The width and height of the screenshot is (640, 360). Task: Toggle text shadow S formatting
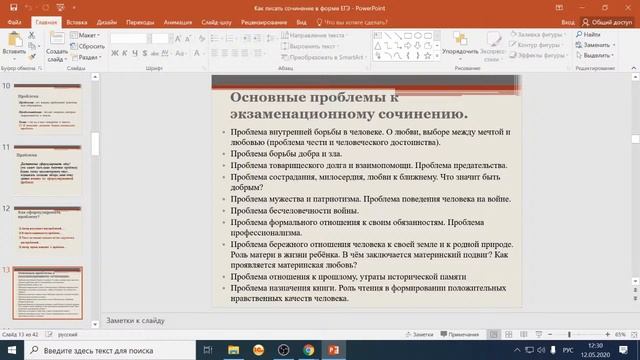pyautogui.click(x=144, y=53)
